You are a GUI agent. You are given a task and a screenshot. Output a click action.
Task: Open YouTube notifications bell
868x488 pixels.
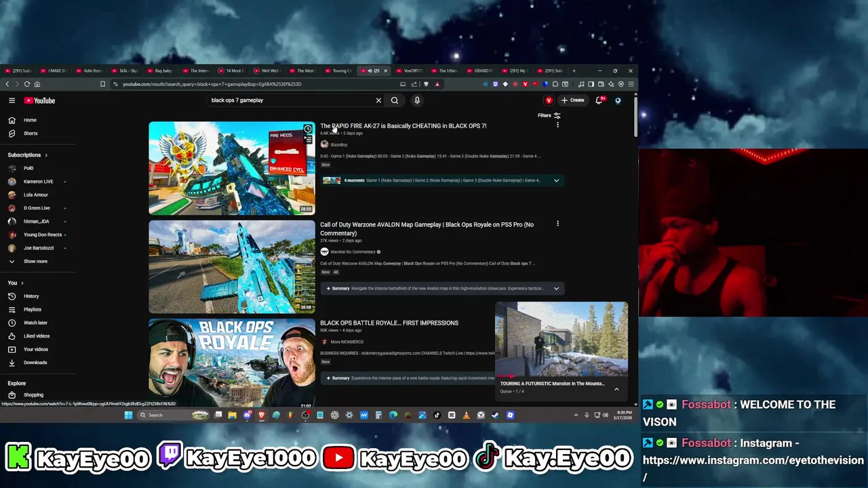pos(599,100)
